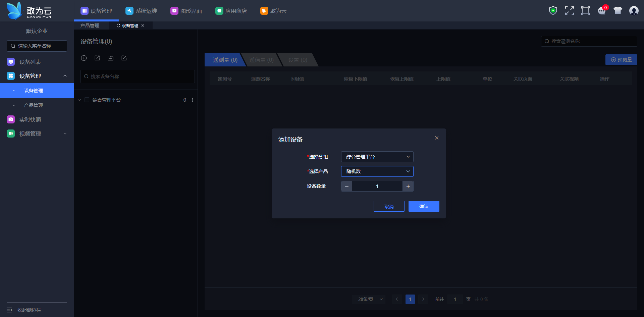Open the 敢为云 top navigation menu
The image size is (644, 317).
point(273,11)
